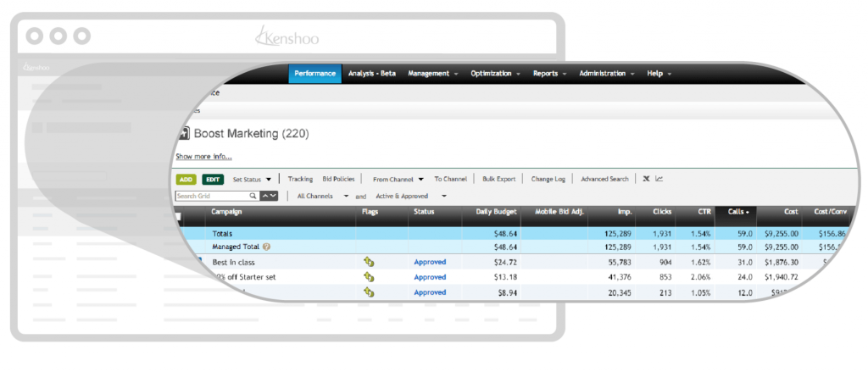The height and width of the screenshot is (372, 868).
Task: Switch to Analysis - Beta tab
Action: coord(372,73)
